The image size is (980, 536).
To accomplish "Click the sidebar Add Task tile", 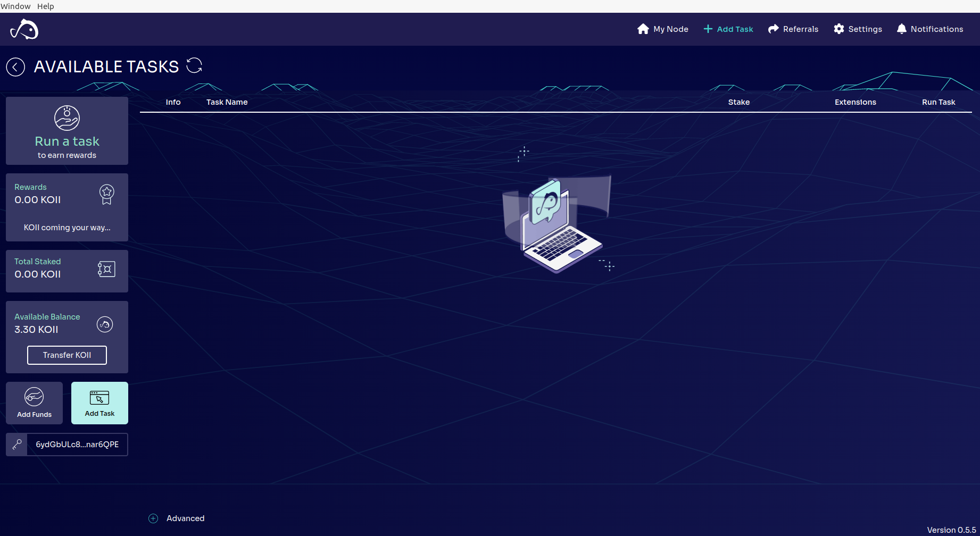I will point(99,403).
